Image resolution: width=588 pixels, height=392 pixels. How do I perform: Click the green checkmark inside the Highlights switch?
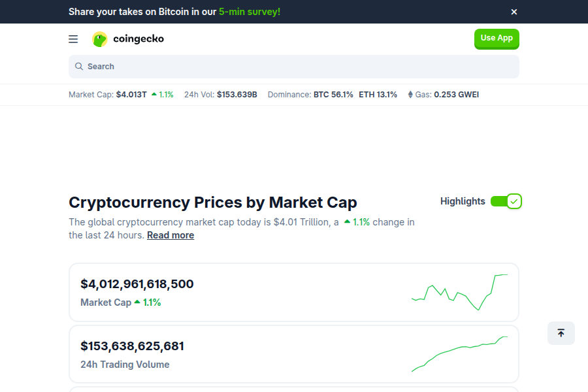pos(514,201)
